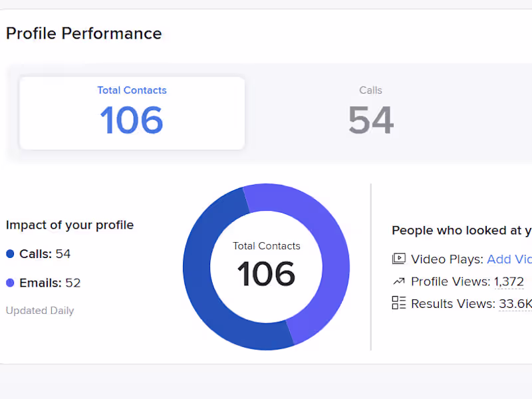Click the Video Plays play icon
This screenshot has height=399, width=532.
tap(399, 259)
